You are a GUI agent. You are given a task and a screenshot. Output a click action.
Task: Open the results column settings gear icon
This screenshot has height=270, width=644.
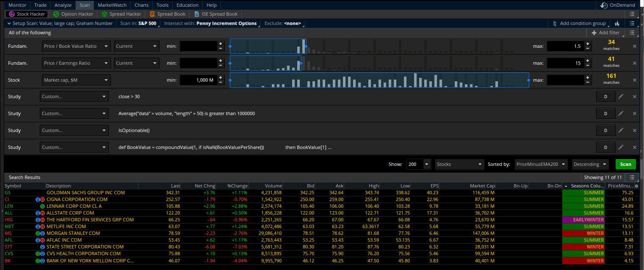[x=636, y=186]
